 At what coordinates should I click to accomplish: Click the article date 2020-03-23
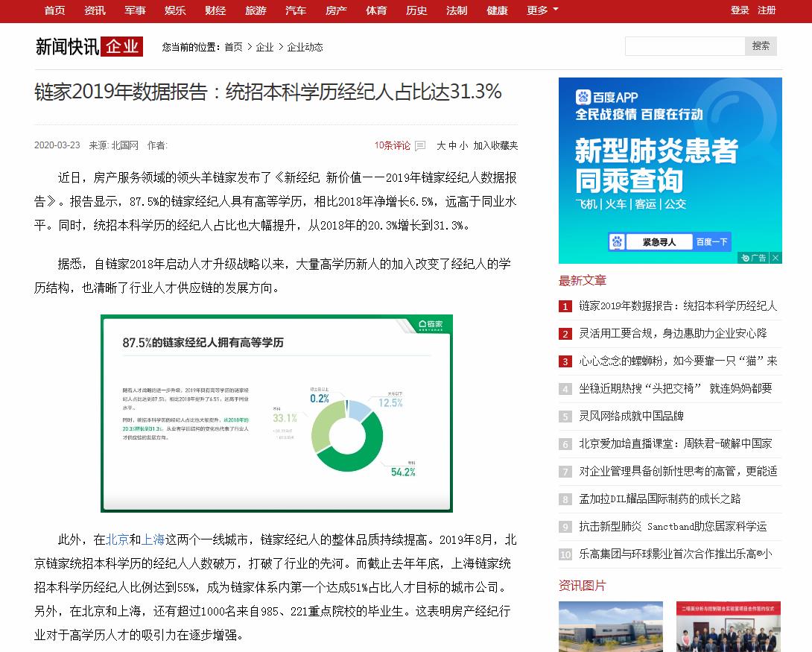pyautogui.click(x=57, y=145)
